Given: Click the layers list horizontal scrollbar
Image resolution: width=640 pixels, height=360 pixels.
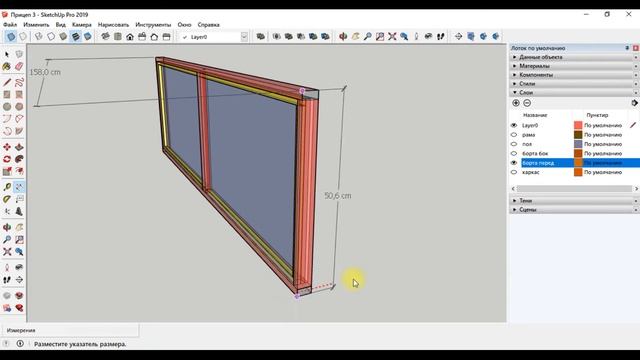Looking at the screenshot, I should tap(574, 189).
